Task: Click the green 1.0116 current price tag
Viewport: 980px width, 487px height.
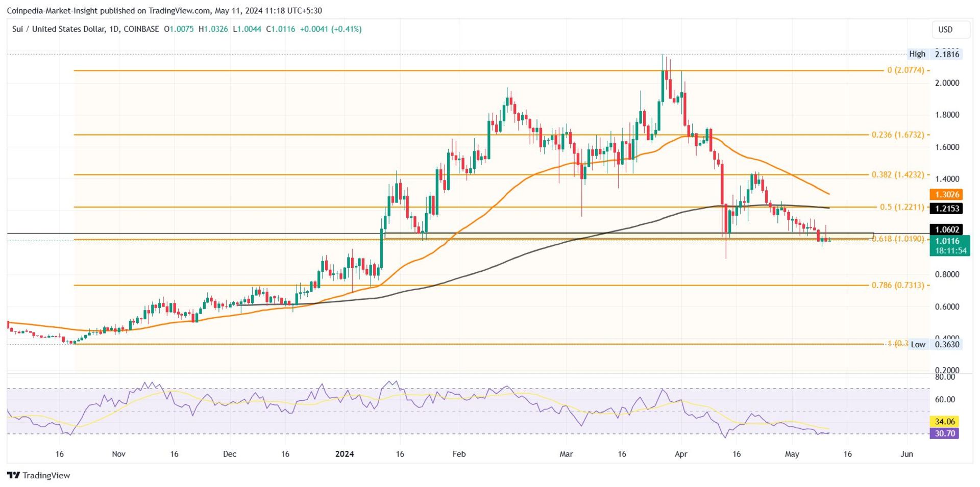Action: click(947, 241)
